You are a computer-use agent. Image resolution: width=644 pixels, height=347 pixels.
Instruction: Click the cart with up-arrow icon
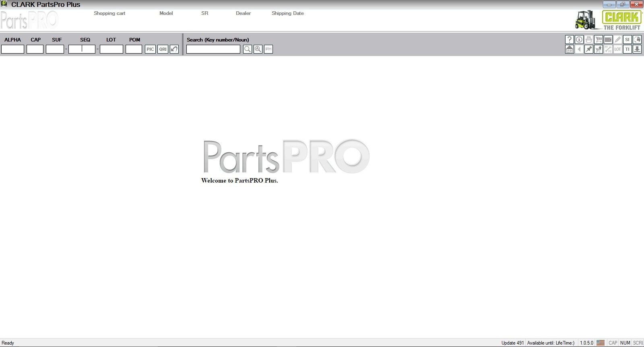[598, 49]
